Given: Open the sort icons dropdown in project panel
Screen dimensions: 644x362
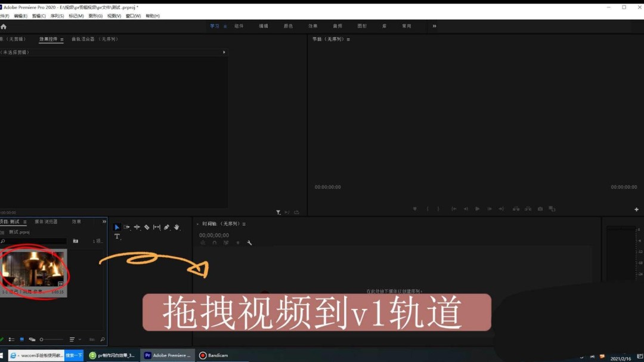Looking at the screenshot, I should click(74, 339).
